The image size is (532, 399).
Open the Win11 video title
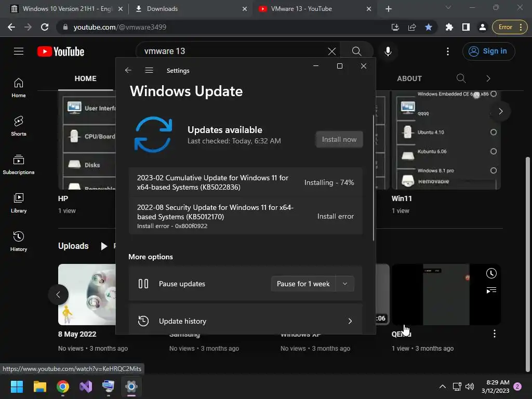coord(402,198)
